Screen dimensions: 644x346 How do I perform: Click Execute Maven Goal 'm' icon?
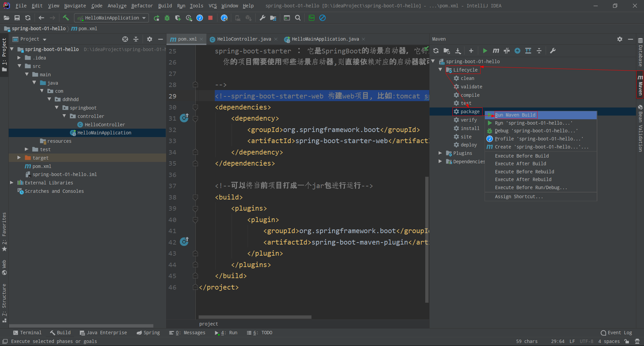[x=496, y=51]
